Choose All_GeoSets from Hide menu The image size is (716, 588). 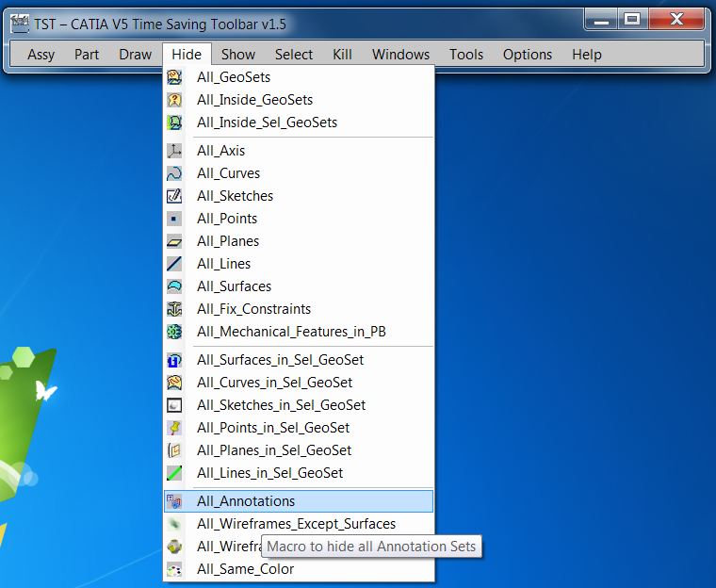coord(299,77)
